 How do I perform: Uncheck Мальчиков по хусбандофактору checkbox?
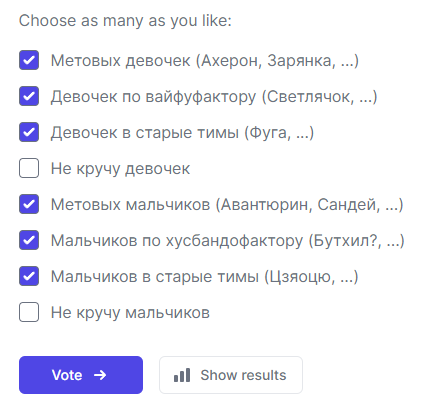click(x=29, y=240)
